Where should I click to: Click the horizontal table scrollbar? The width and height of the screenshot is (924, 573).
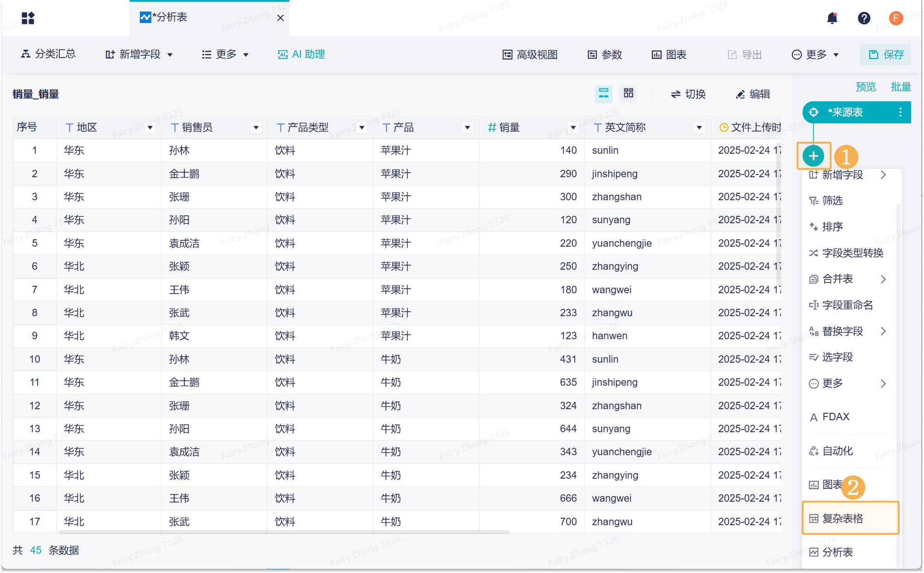285,532
